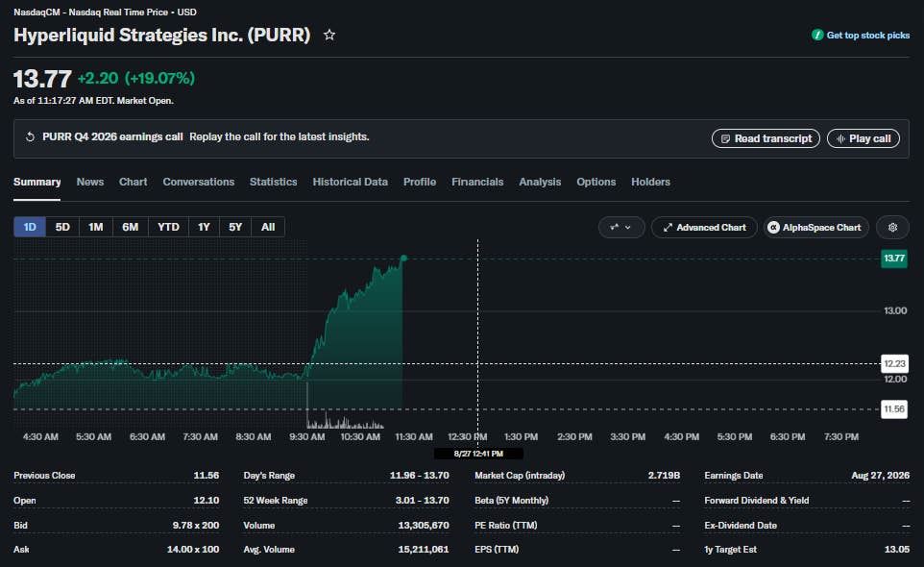Click the Read transcript document icon
Screen dimensions: 924x567
pos(725,139)
